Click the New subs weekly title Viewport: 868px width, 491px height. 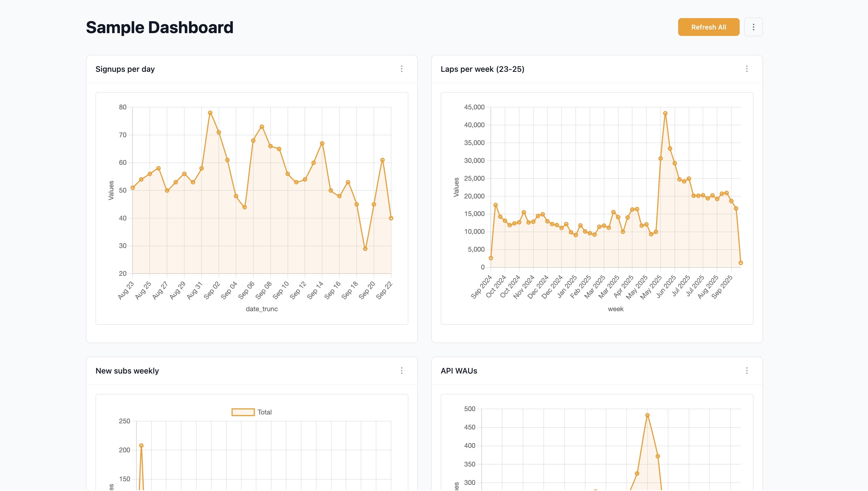[x=127, y=371]
